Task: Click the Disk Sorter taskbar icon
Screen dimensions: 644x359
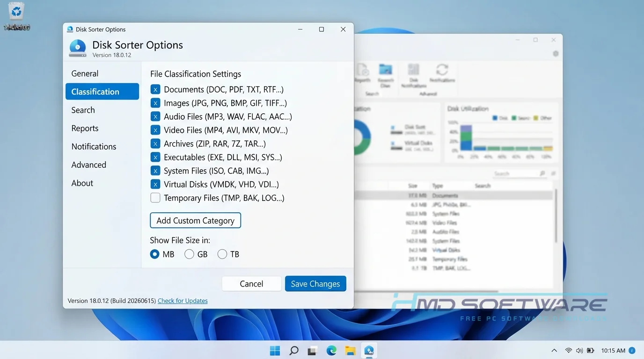Action: click(x=369, y=350)
